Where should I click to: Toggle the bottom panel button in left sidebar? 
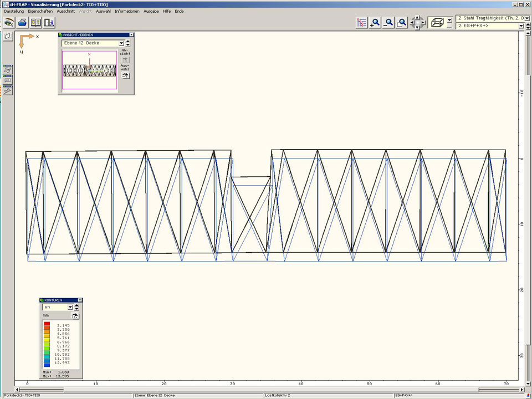8,90
